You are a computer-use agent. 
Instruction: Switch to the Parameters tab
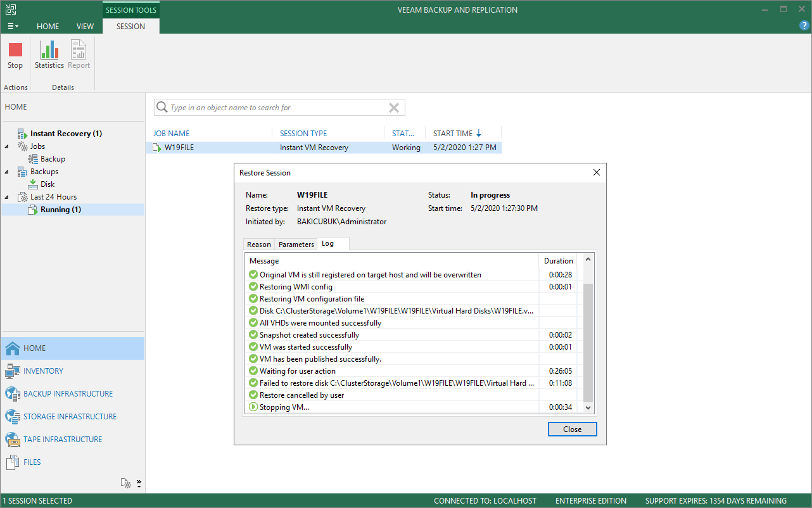coord(296,244)
